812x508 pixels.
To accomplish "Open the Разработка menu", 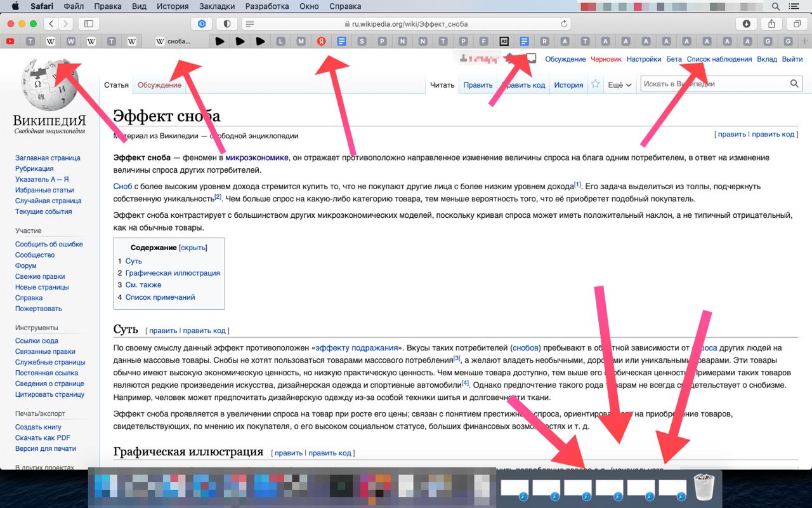I will (266, 6).
